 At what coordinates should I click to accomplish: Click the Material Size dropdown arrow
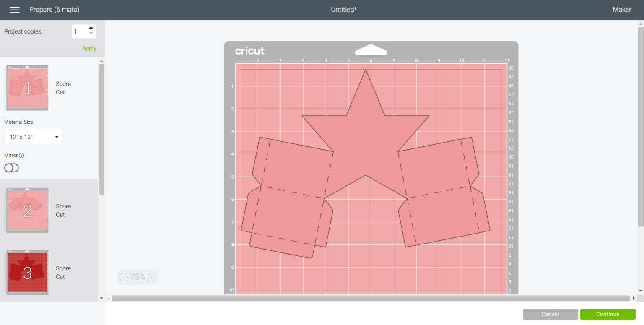[56, 137]
